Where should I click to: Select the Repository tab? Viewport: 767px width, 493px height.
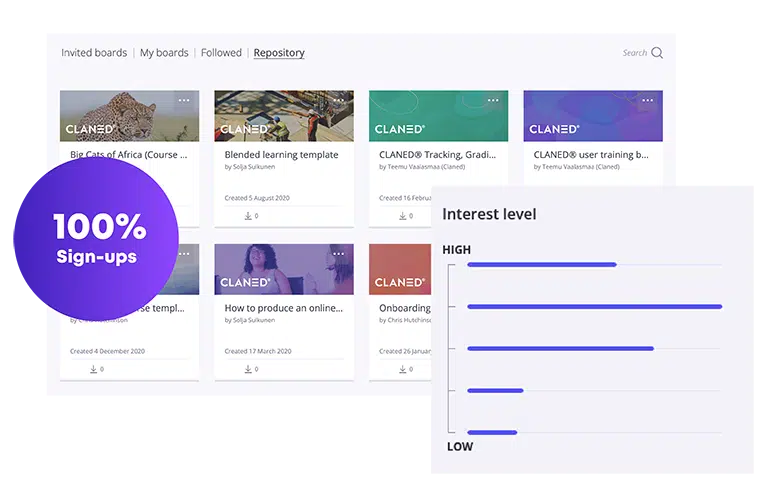pos(279,53)
